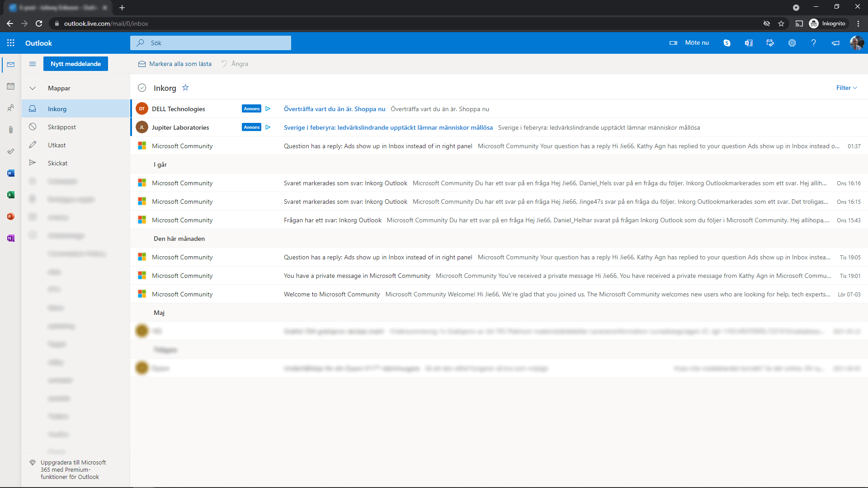The width and height of the screenshot is (868, 488).
Task: Collapse the Mappar folder list
Action: pyautogui.click(x=33, y=88)
